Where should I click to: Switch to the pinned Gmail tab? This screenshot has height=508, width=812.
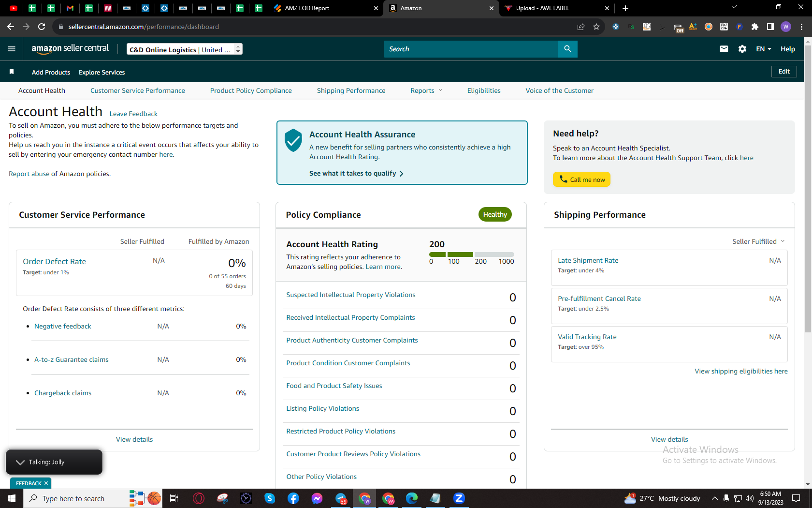pyautogui.click(x=70, y=8)
